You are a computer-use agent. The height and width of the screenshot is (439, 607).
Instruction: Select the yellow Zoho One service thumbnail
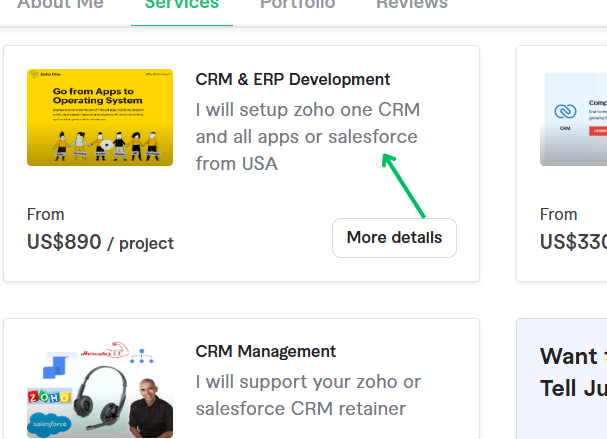tap(100, 116)
